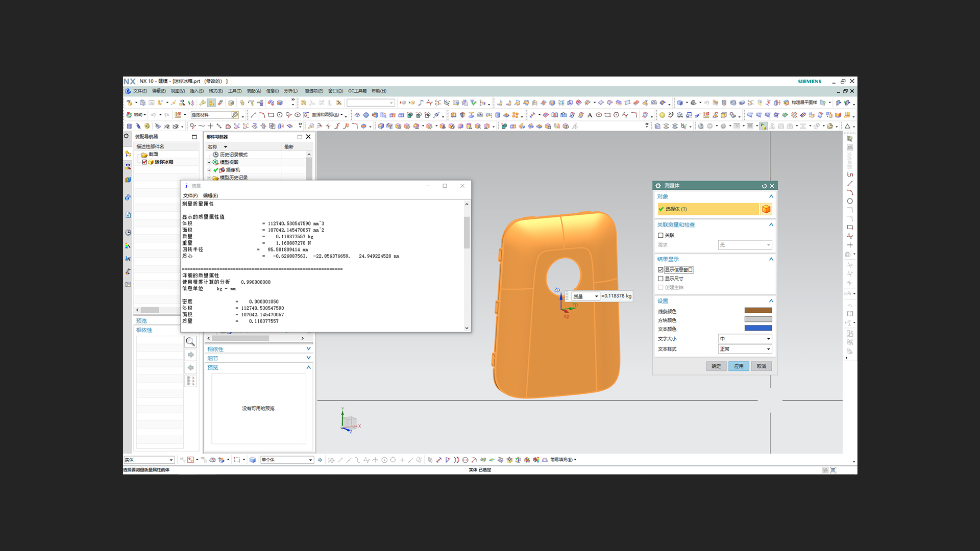Viewport: 980px width, 551px height.
Task: Enable the 关联 checkbox
Action: 660,235
